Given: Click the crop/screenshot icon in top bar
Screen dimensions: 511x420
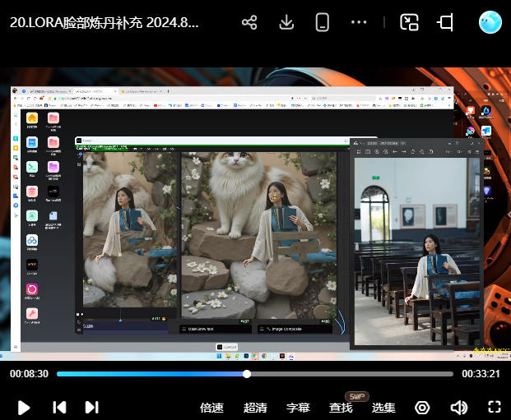Looking at the screenshot, I should pos(446,22).
